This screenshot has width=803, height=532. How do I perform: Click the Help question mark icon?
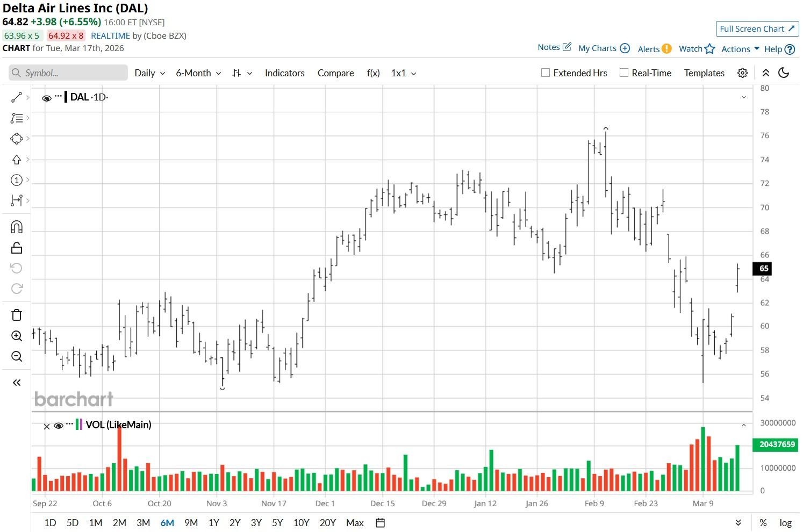pyautogui.click(x=790, y=49)
